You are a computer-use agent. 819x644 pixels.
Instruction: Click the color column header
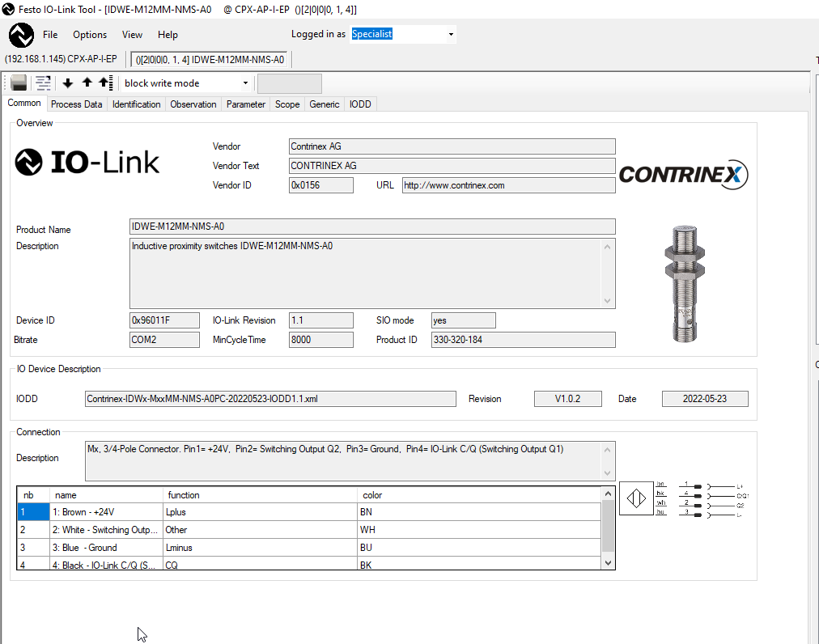point(479,494)
